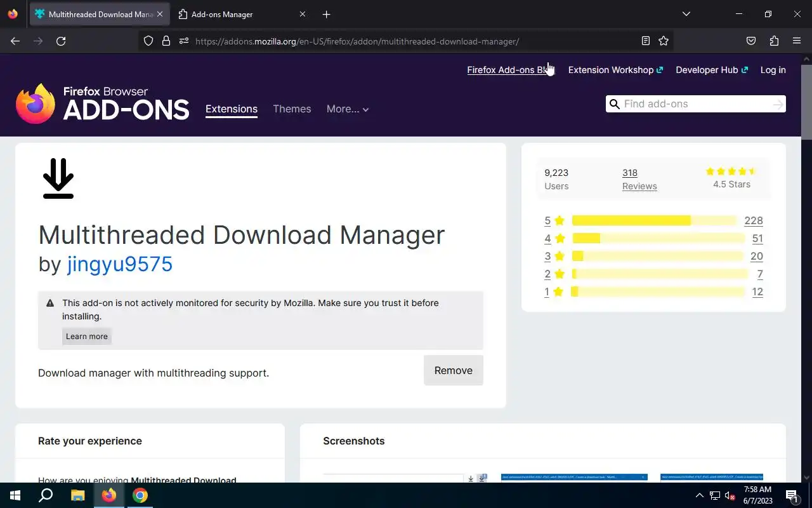Screen dimensions: 812x508
Task: Click the search magnifier icon in Find add-ons
Action: (614, 104)
